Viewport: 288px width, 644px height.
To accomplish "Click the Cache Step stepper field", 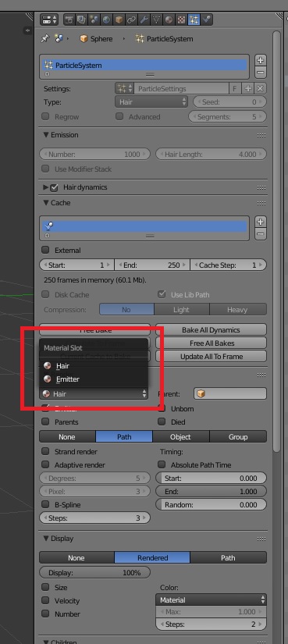I will pos(229,265).
